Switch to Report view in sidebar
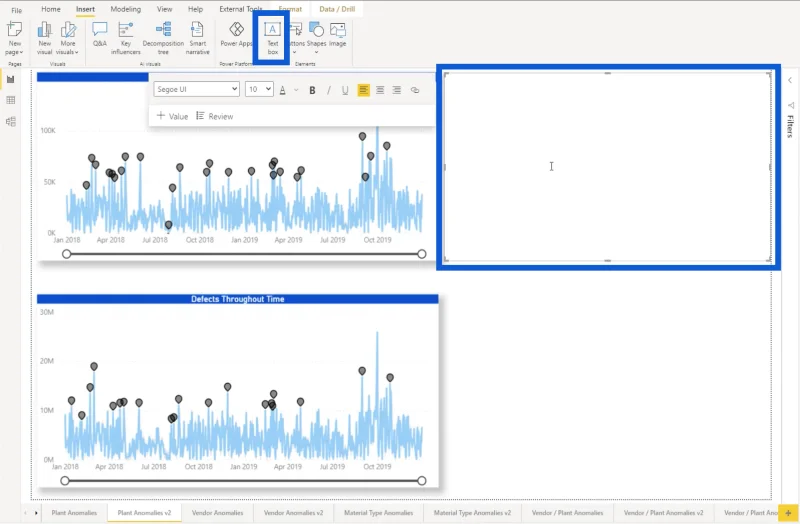The height and width of the screenshot is (524, 800). (x=10, y=79)
